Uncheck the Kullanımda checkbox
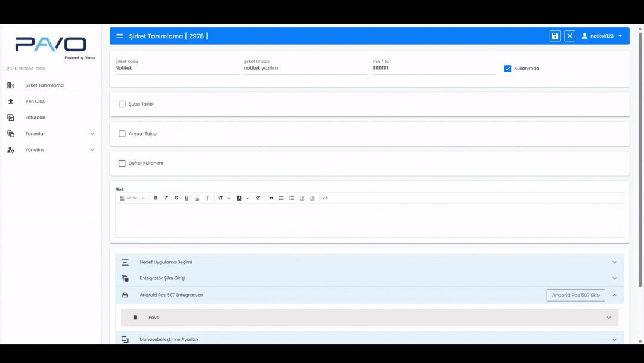Viewport: 644px width, 363px height. click(x=508, y=69)
